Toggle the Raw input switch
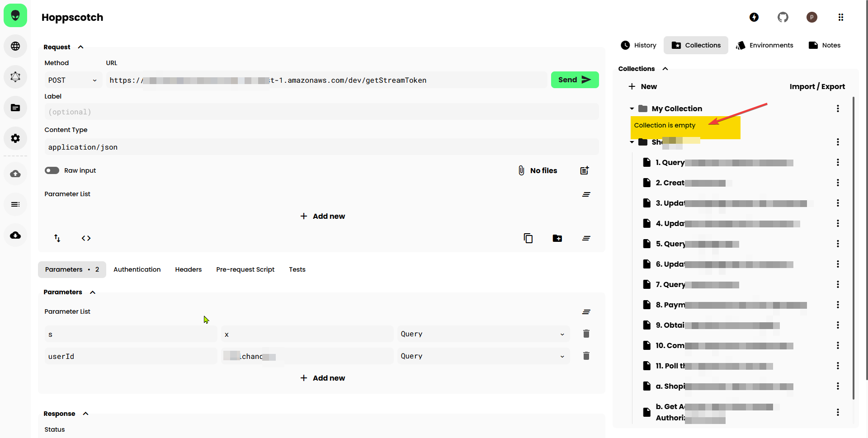The width and height of the screenshot is (868, 438). point(52,170)
